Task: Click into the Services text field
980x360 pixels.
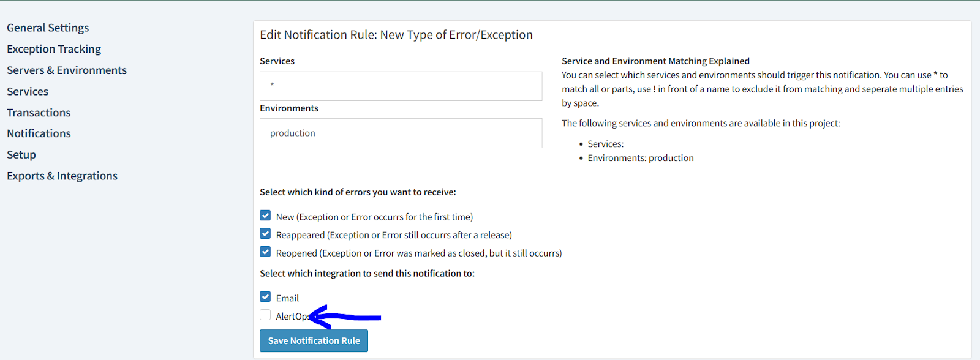Action: pos(401,86)
